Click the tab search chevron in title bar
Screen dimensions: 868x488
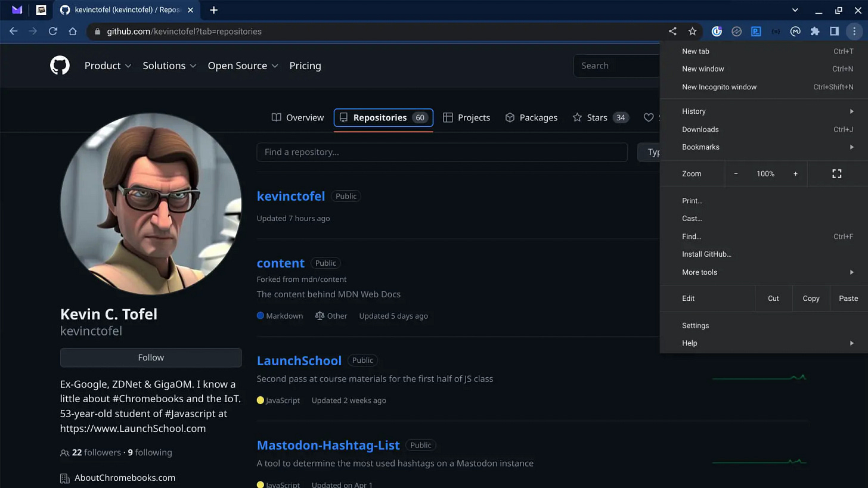[x=795, y=10]
